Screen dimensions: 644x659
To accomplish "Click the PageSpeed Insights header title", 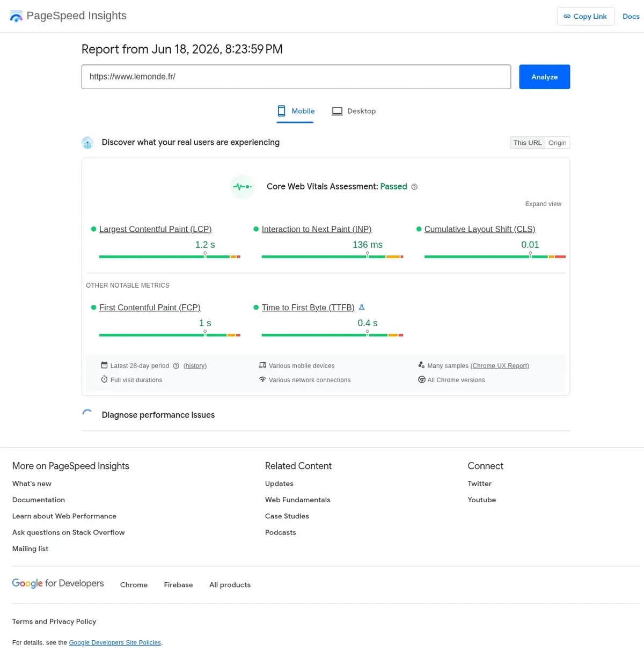I will point(77,16).
